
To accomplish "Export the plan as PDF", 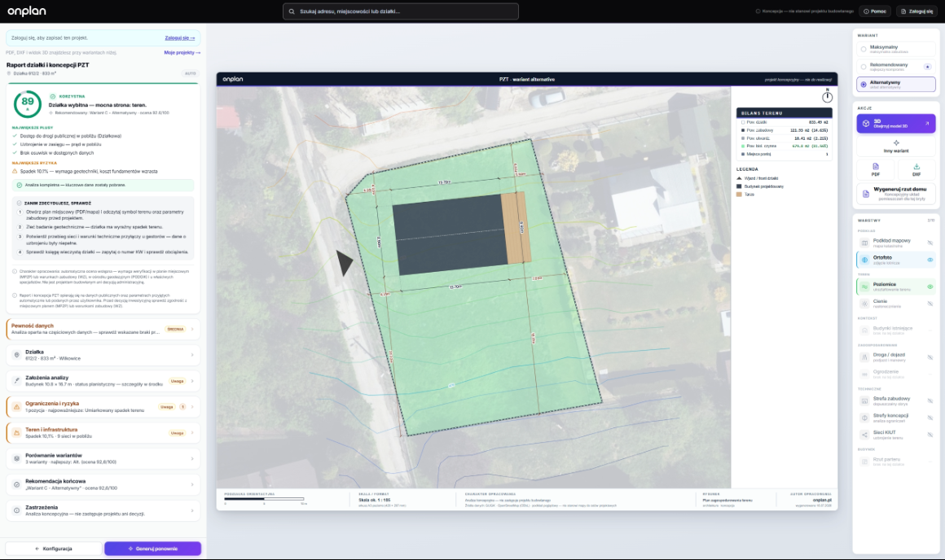I will 876,169.
